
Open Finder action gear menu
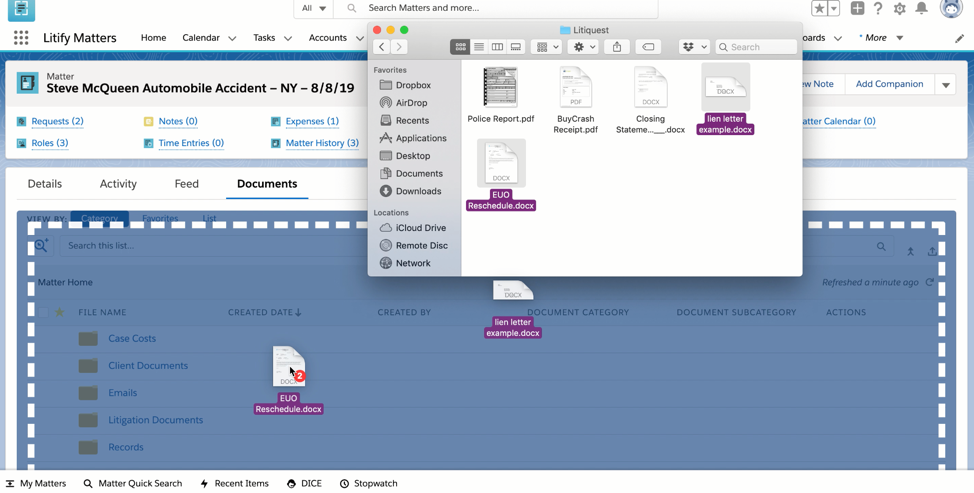tap(584, 47)
